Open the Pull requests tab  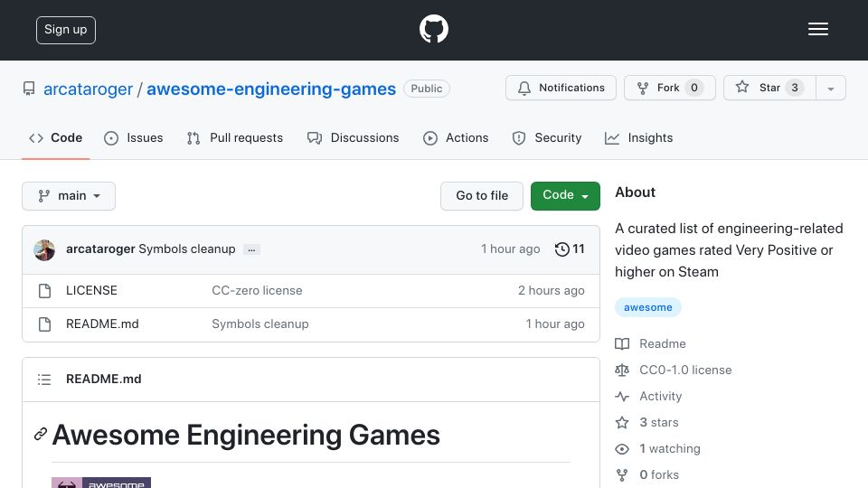tap(235, 137)
